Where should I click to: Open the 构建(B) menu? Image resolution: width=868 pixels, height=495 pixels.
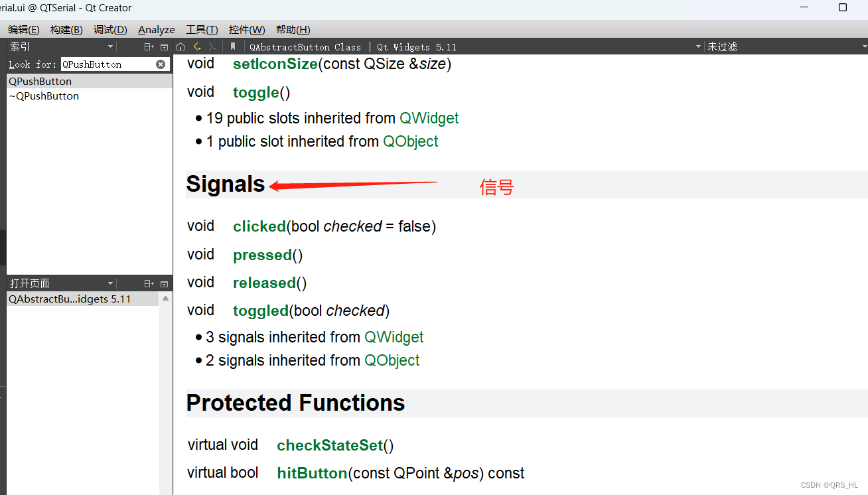(x=66, y=30)
